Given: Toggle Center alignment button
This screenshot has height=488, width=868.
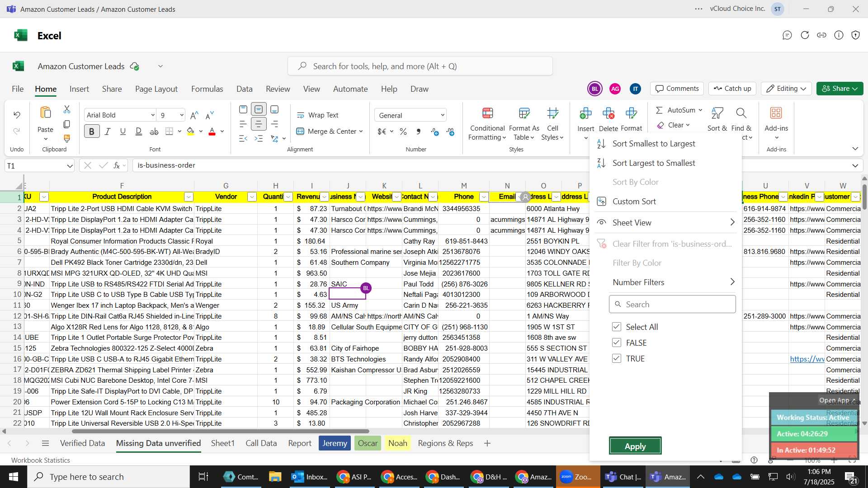Looking at the screenshot, I should [259, 124].
